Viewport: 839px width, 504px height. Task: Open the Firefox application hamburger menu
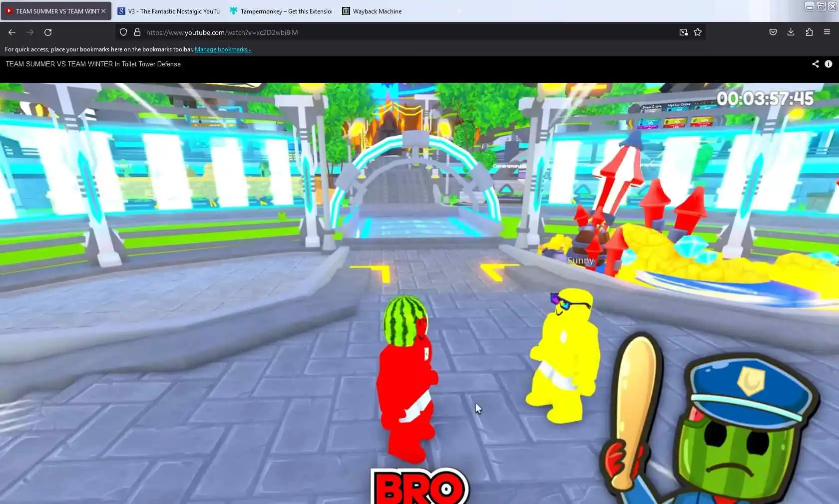tap(827, 32)
